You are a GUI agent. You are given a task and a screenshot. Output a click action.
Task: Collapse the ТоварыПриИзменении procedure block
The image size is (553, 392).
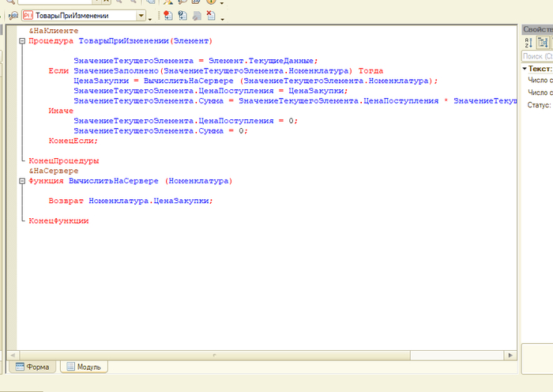click(21, 40)
